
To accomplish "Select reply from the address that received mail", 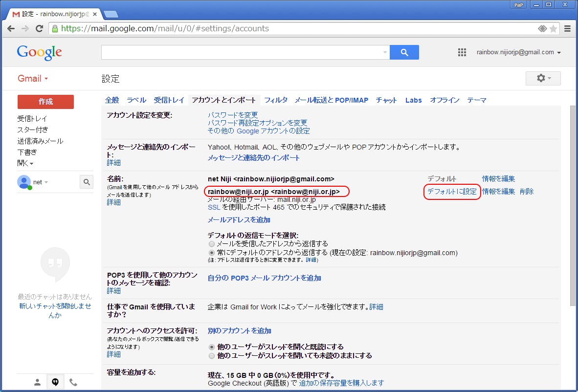I will [212, 244].
